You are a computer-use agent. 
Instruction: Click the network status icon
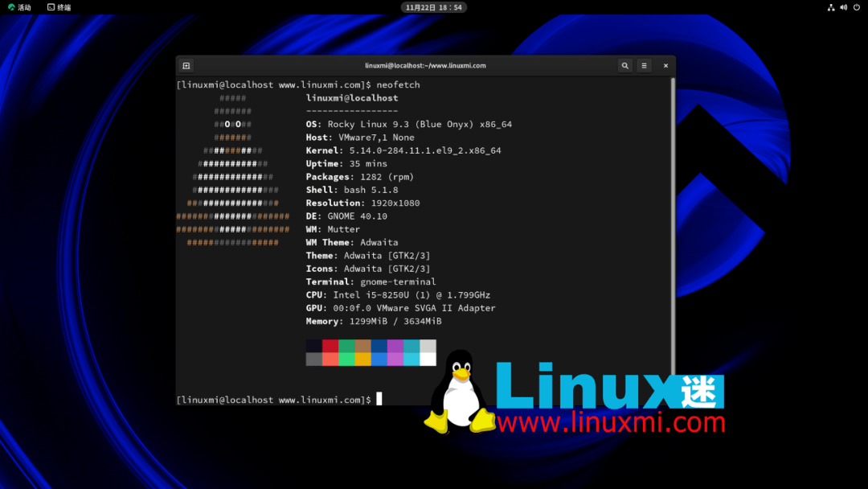click(x=831, y=7)
